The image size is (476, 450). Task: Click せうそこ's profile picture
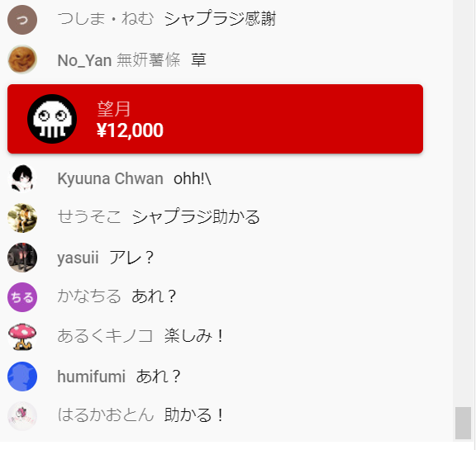click(x=22, y=218)
